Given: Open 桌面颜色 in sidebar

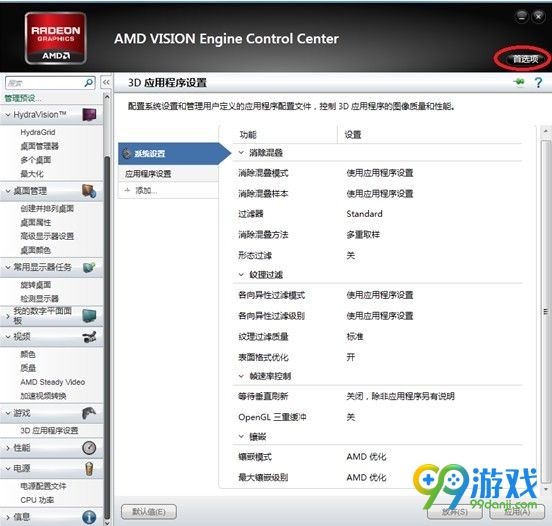Looking at the screenshot, I should coord(36,250).
